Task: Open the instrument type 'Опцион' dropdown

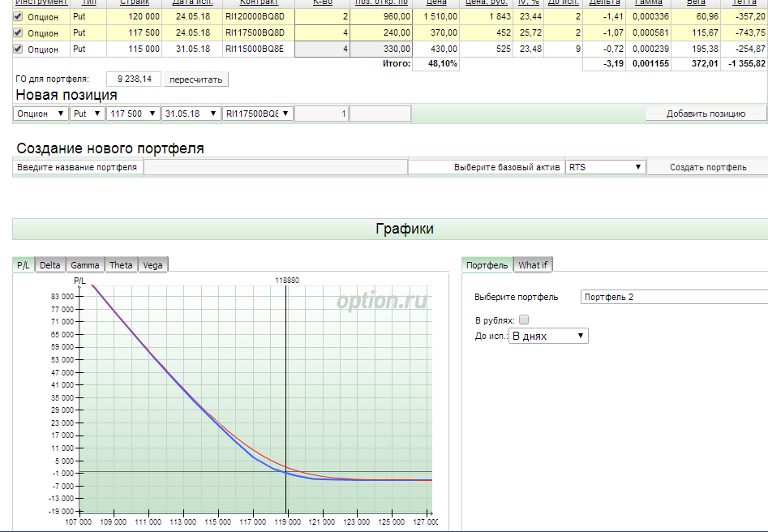Action: (41, 114)
